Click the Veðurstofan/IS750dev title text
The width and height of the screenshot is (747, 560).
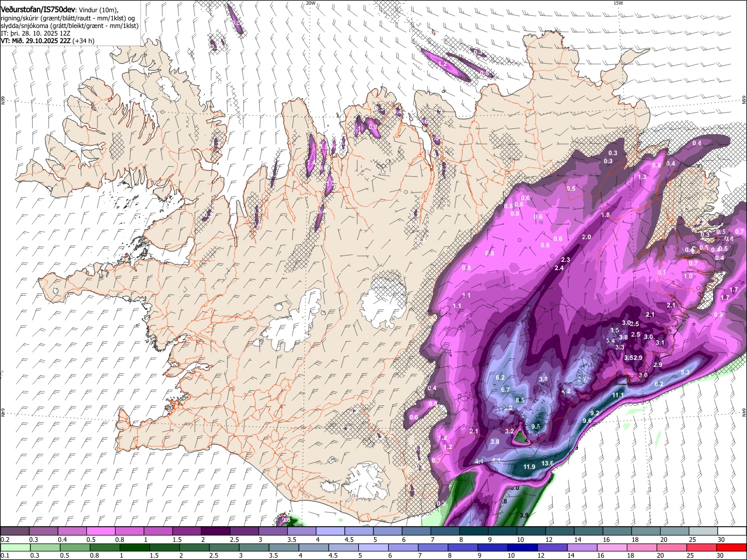coord(38,10)
